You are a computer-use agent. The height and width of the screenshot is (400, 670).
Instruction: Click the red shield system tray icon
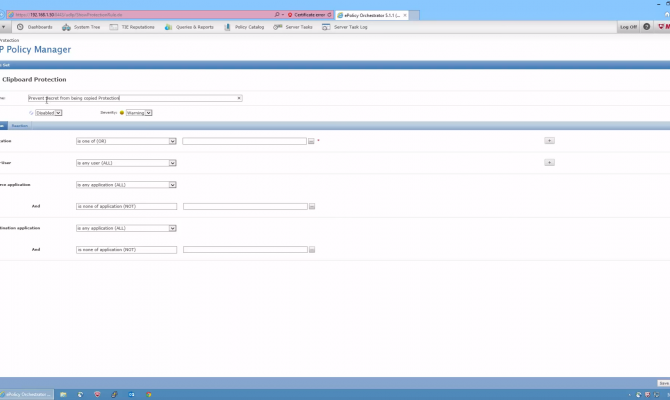[648, 395]
